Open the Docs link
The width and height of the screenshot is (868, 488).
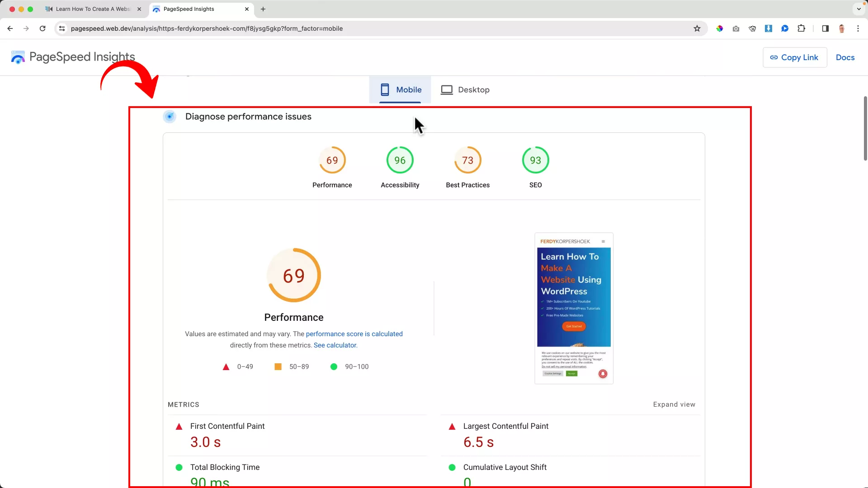tap(845, 57)
